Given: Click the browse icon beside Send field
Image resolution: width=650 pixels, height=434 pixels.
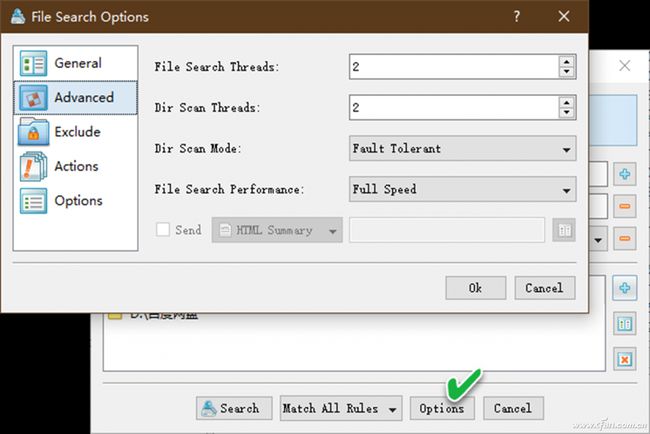Looking at the screenshot, I should 564,230.
